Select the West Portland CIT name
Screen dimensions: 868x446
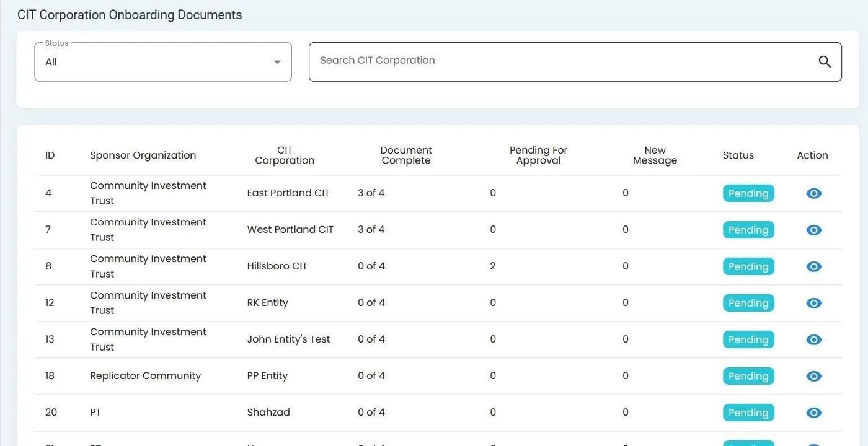click(290, 230)
